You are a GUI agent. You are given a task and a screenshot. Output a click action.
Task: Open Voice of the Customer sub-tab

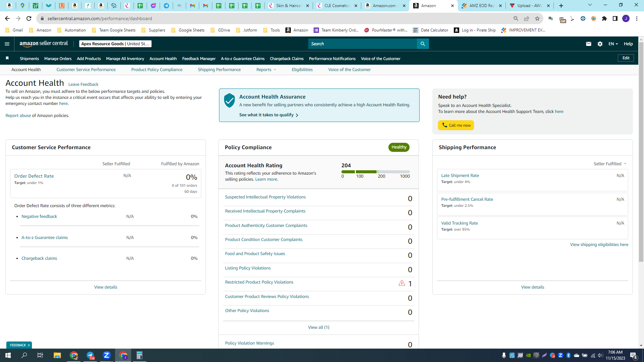350,70
